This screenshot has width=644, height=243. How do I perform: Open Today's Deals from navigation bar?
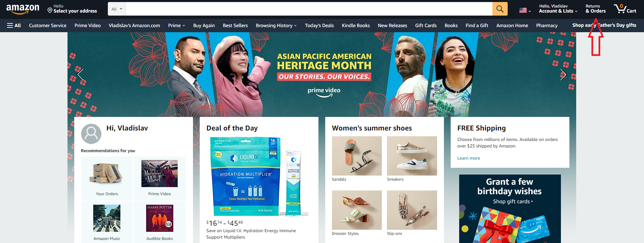[319, 25]
